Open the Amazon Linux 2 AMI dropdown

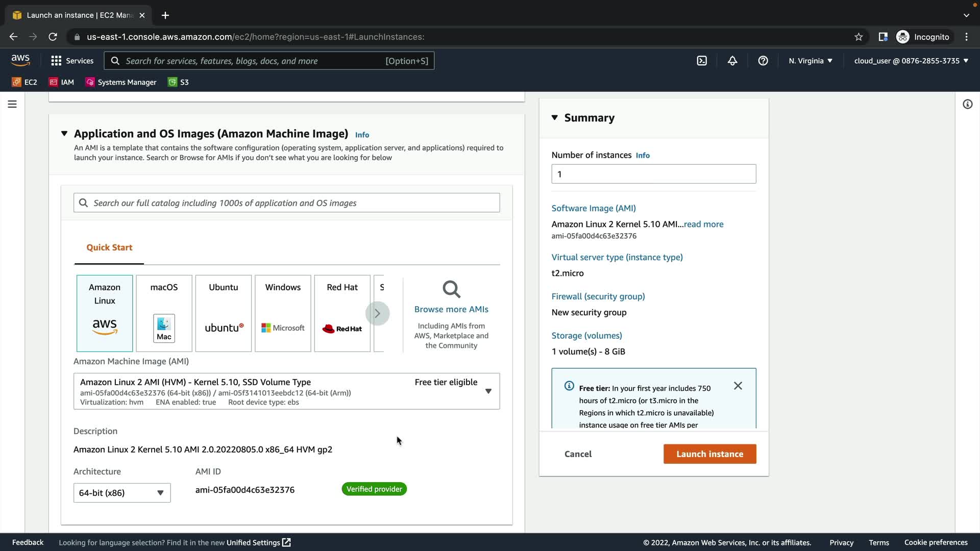(x=286, y=391)
